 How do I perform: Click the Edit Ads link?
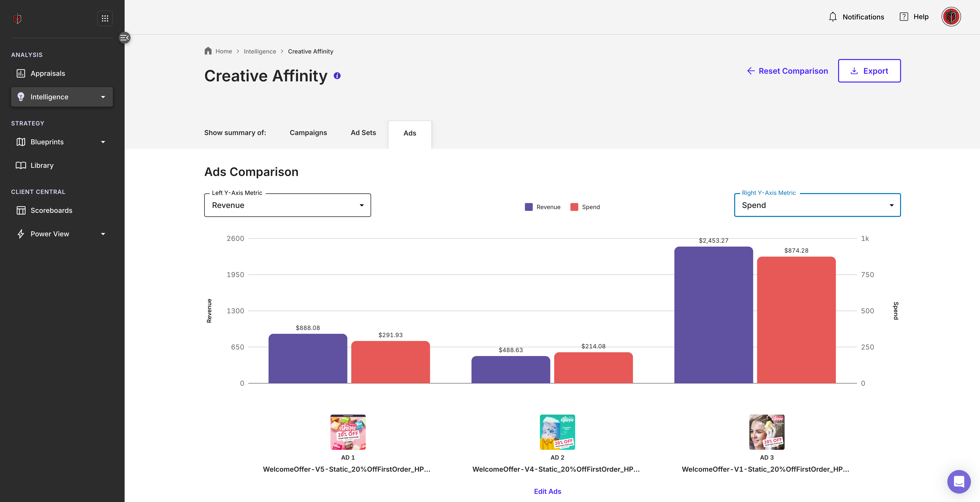point(547,491)
